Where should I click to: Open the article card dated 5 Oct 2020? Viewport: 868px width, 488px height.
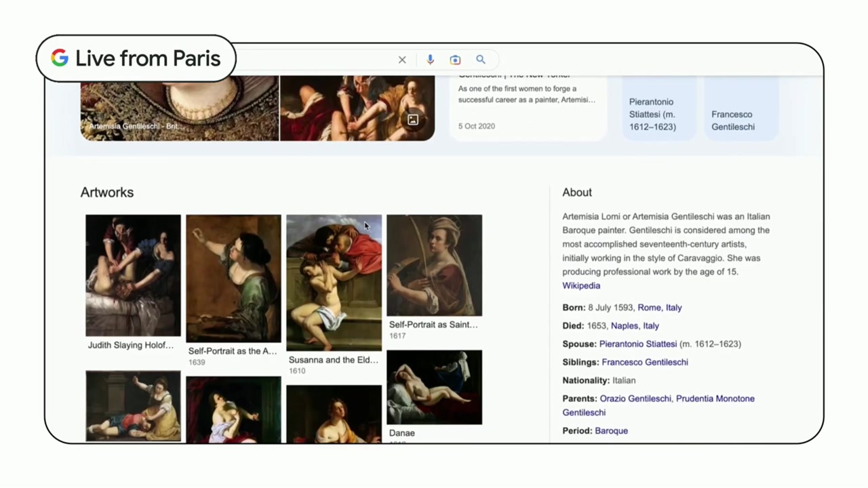tap(528, 108)
